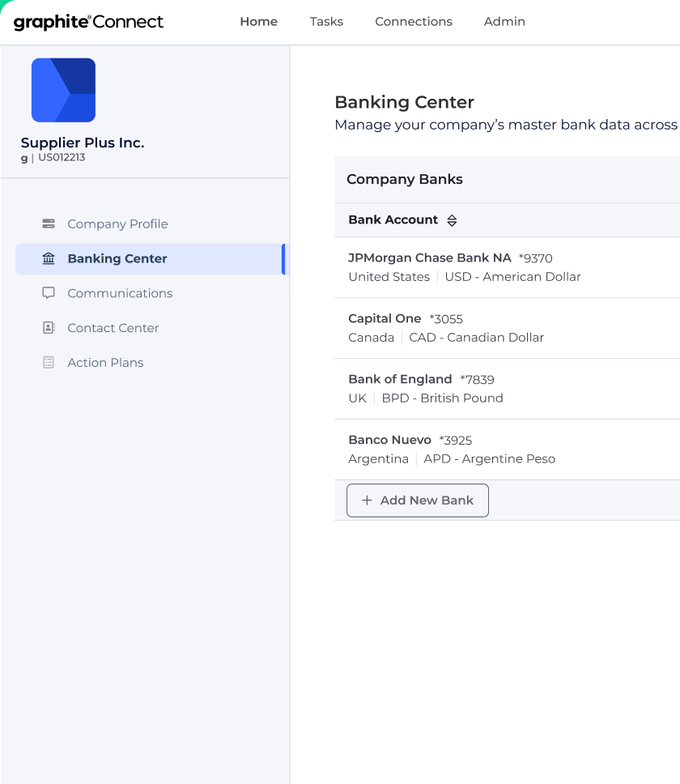Open the Communications section
The height and width of the screenshot is (784, 680).
click(x=120, y=293)
